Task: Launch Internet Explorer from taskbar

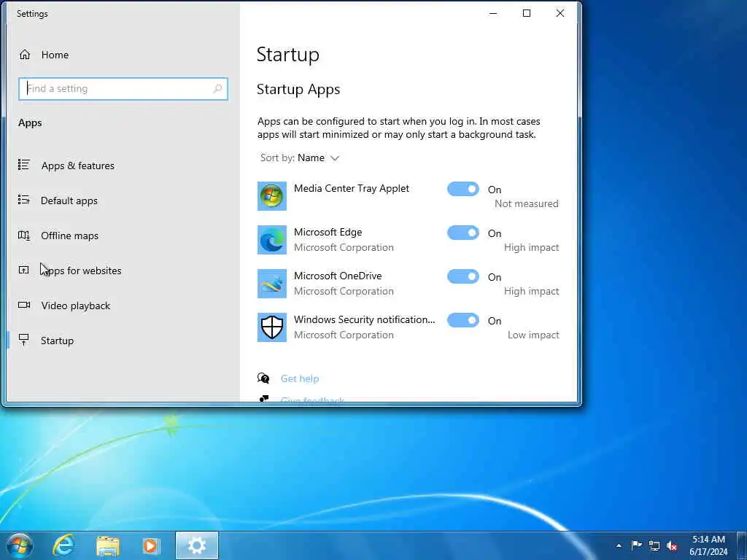Action: 63,545
